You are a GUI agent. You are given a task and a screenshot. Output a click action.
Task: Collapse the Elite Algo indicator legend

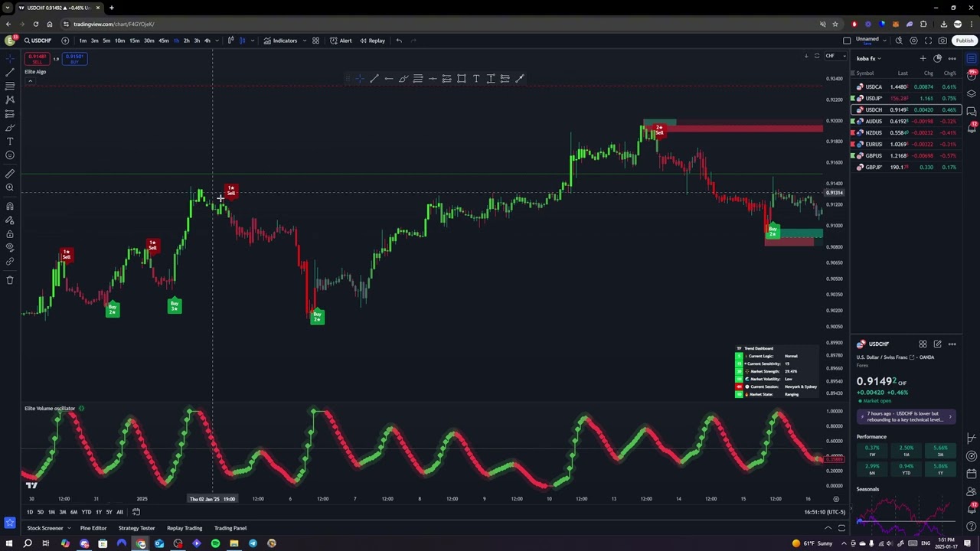point(30,80)
